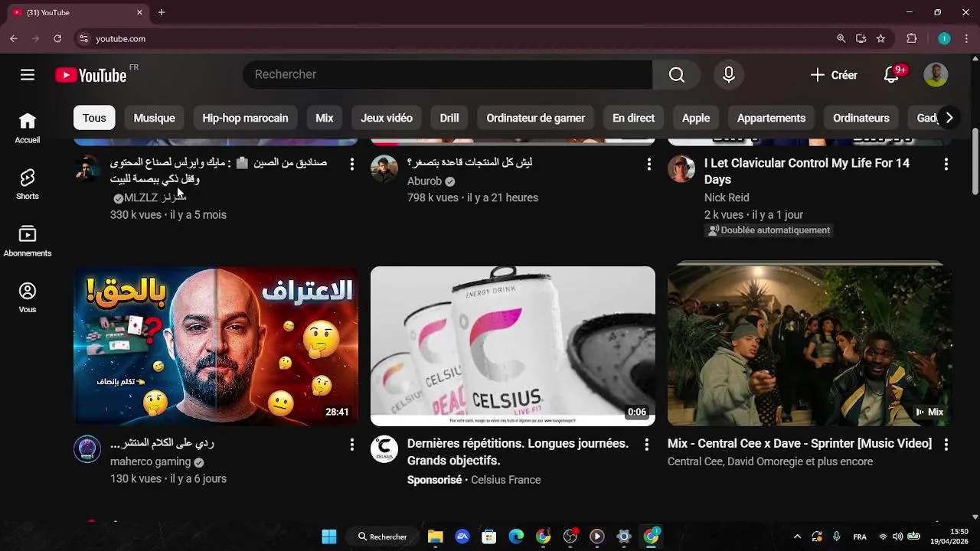Open Microsoft Edge from the taskbar
Image resolution: width=980 pixels, height=551 pixels.
[516, 536]
